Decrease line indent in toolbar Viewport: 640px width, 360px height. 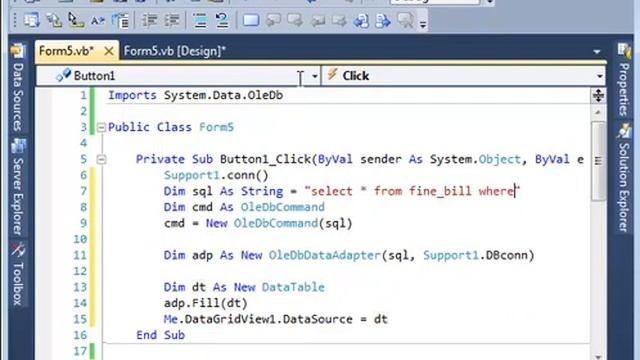(x=149, y=20)
